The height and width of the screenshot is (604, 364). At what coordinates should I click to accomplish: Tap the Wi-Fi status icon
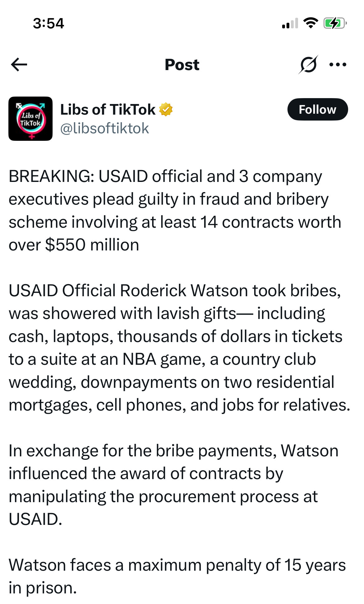pyautogui.click(x=310, y=23)
